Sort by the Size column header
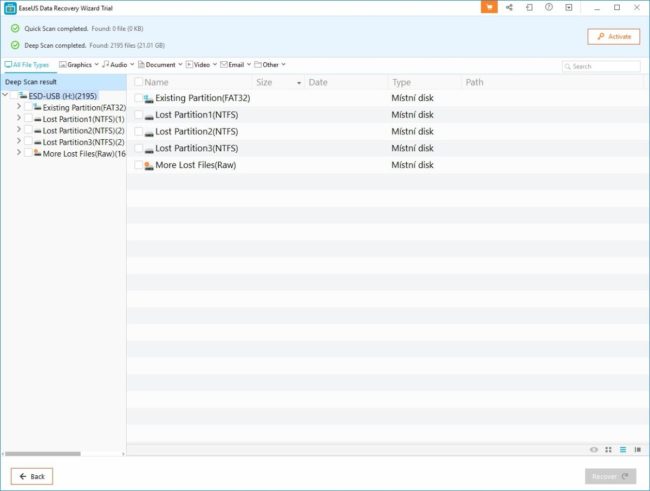Viewport: 650px width, 491px height. click(278, 82)
